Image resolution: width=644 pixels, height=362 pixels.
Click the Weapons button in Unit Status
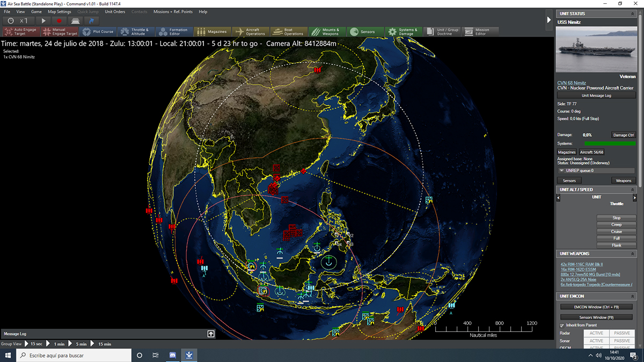click(x=623, y=181)
